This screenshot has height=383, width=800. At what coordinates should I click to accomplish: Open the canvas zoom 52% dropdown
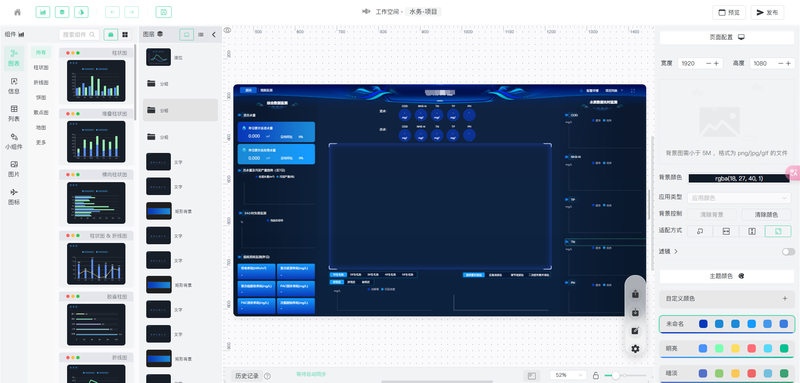[x=568, y=375]
